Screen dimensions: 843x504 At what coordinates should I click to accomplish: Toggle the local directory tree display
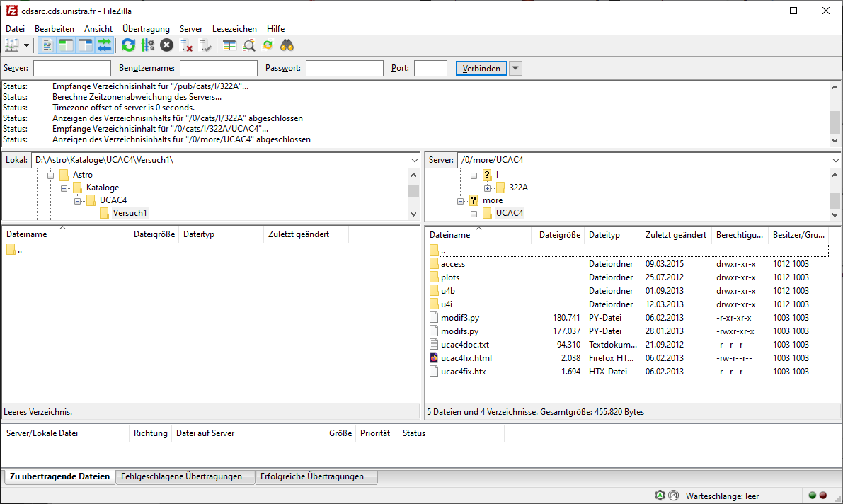pyautogui.click(x=66, y=46)
